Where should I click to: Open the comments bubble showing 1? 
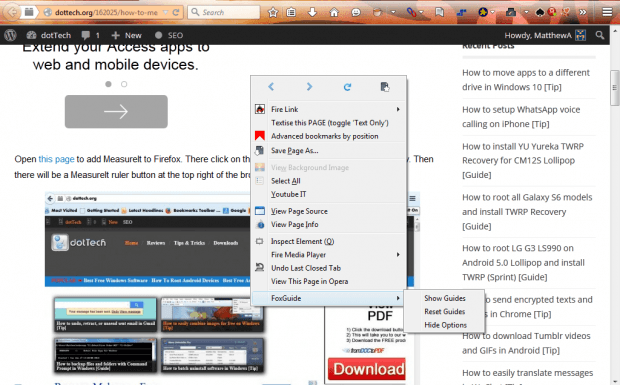(x=91, y=35)
